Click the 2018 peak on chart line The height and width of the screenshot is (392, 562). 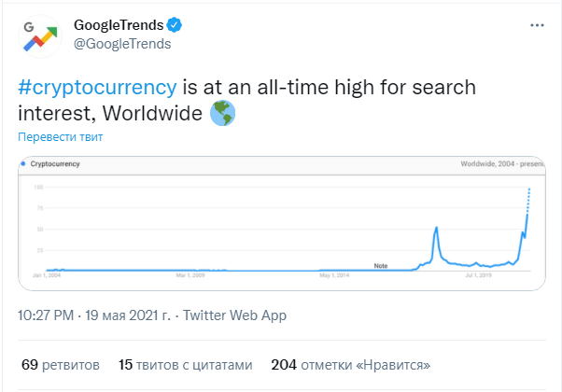pos(436,228)
